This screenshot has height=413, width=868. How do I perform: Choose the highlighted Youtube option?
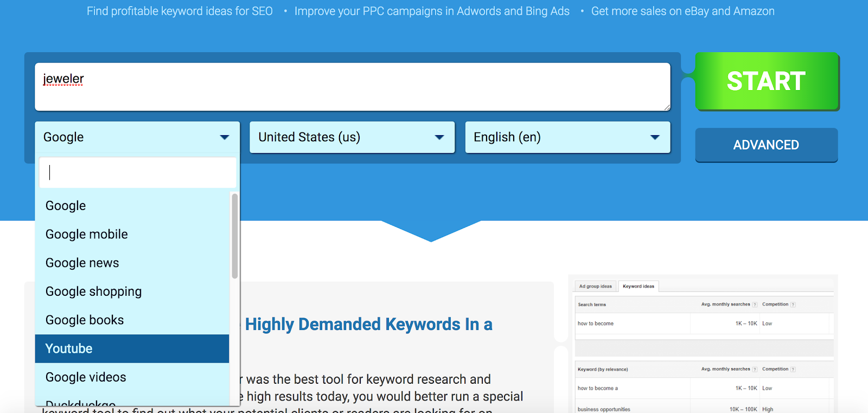click(132, 348)
